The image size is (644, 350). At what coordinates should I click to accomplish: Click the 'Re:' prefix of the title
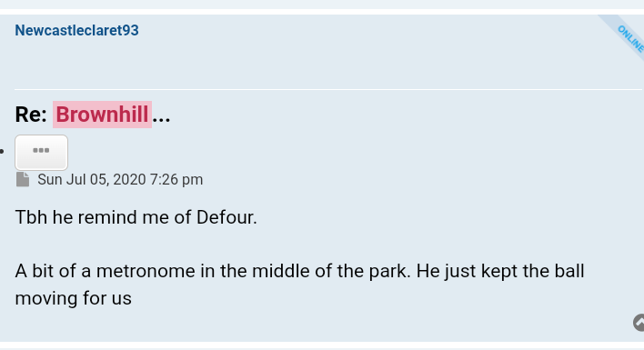click(x=31, y=115)
